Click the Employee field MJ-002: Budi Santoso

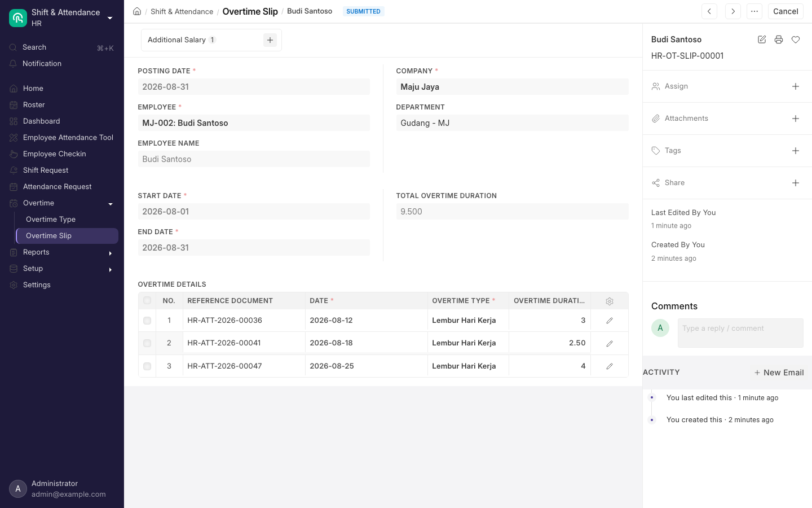tap(254, 123)
